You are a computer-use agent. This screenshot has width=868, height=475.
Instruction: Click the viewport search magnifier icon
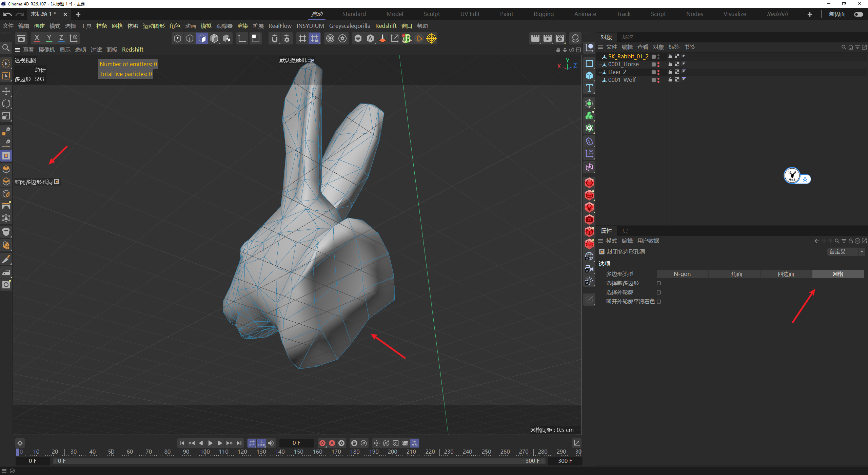pyautogui.click(x=6, y=48)
